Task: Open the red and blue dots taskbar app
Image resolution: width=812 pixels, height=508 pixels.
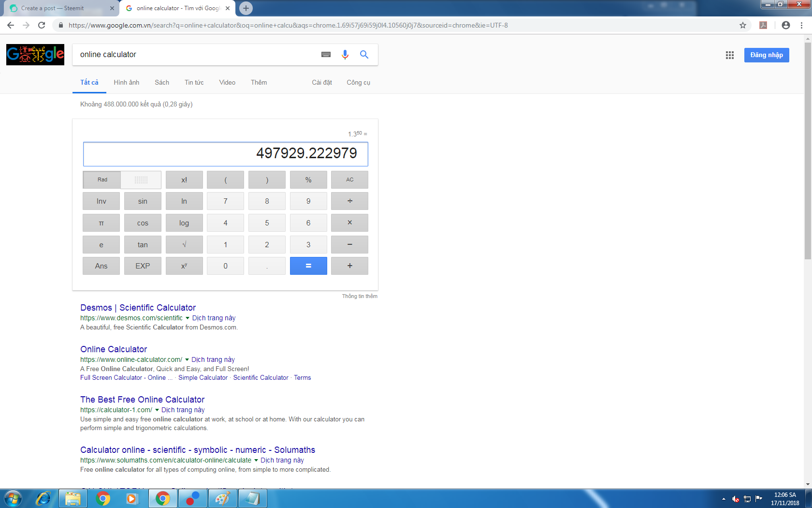Action: pyautogui.click(x=193, y=498)
